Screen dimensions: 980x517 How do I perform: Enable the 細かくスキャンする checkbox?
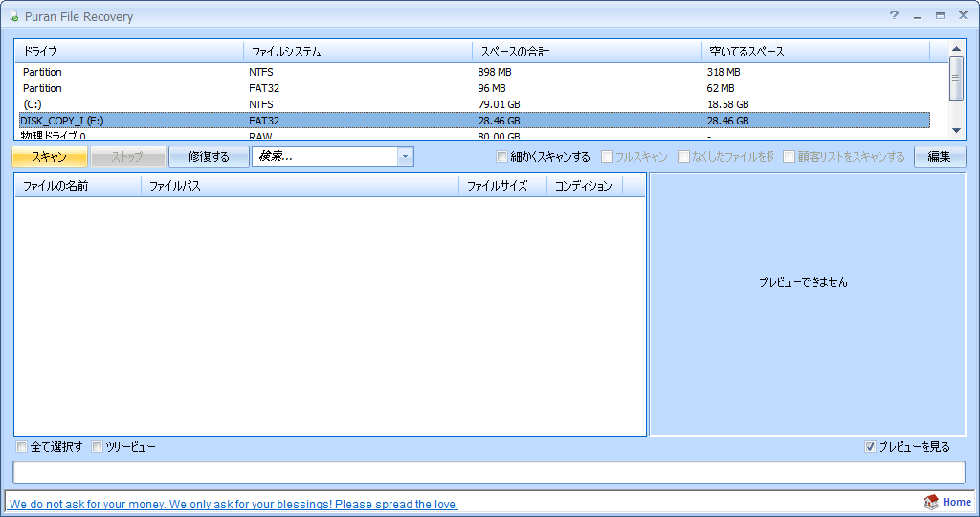(502, 157)
